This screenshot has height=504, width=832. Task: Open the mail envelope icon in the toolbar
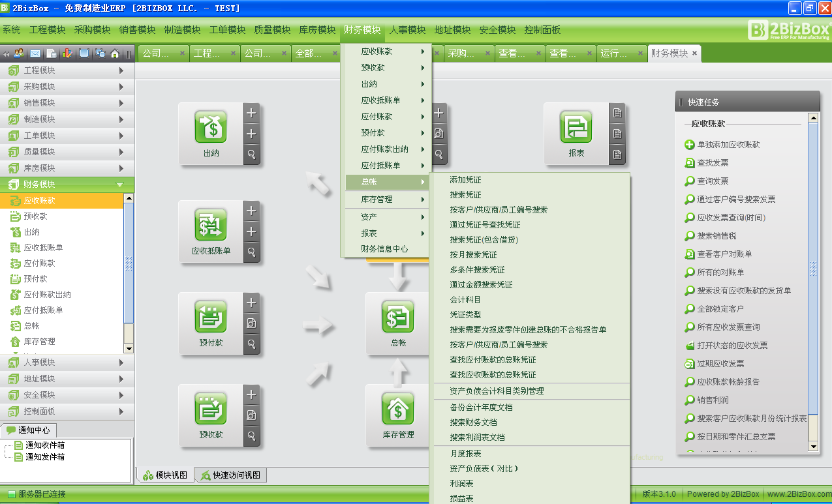[35, 53]
